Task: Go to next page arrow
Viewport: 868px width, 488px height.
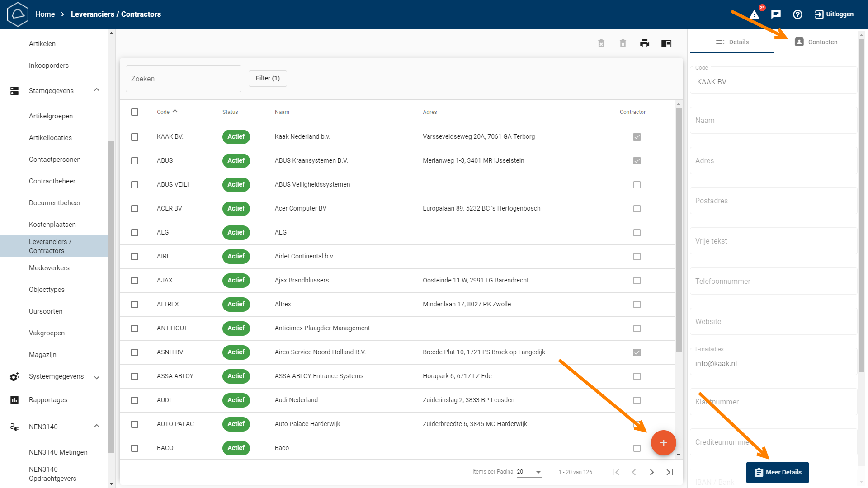Action: [x=652, y=472]
